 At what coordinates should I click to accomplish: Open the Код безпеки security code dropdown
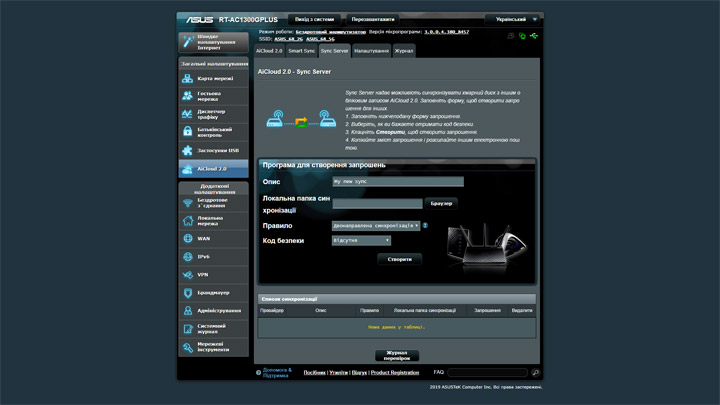[x=361, y=240]
